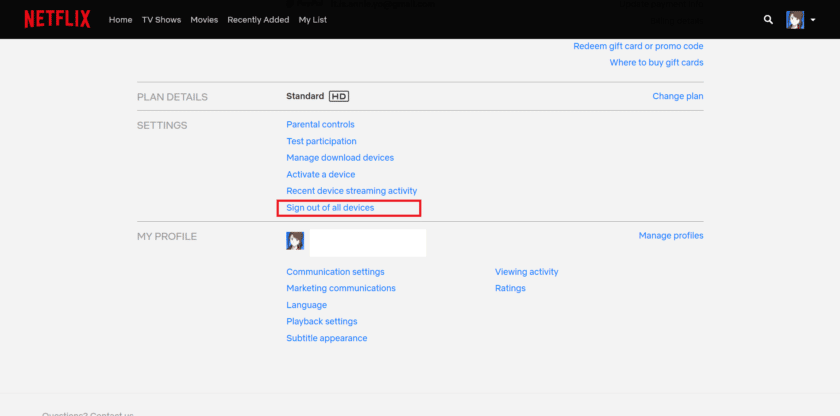
Task: Open Subtitle appearance link
Action: (x=326, y=338)
